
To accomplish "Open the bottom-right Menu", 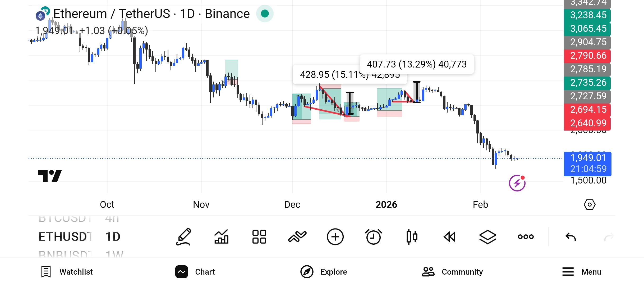I will click(x=582, y=272).
